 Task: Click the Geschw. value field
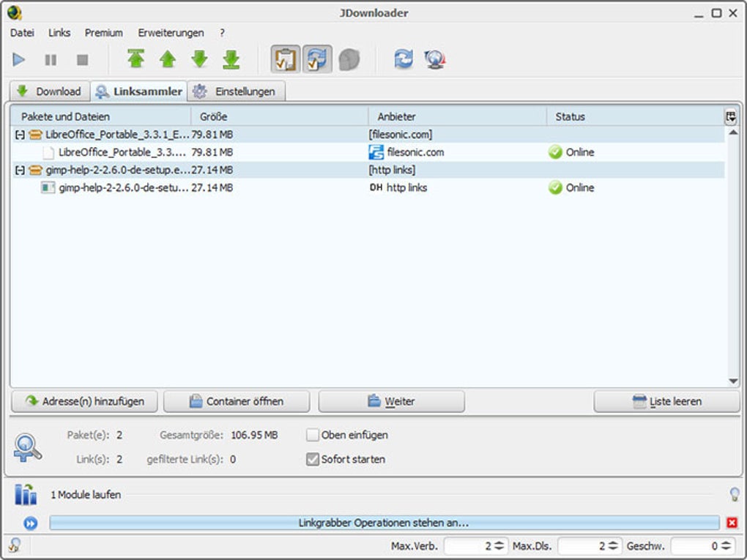click(x=696, y=545)
